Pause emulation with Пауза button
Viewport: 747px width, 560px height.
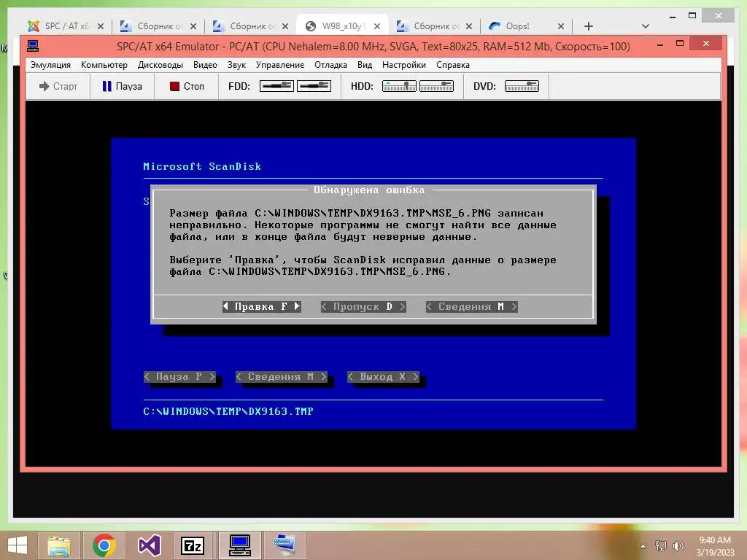(x=123, y=86)
